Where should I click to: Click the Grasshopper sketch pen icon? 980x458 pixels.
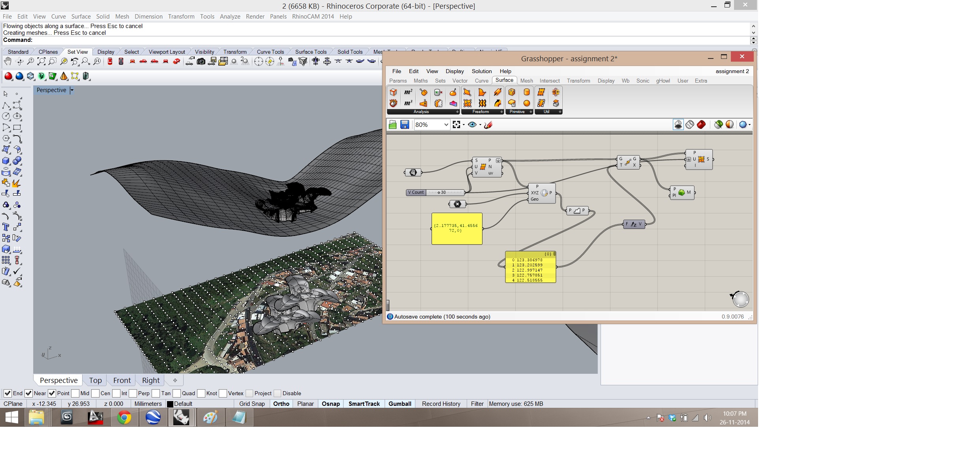coord(488,125)
